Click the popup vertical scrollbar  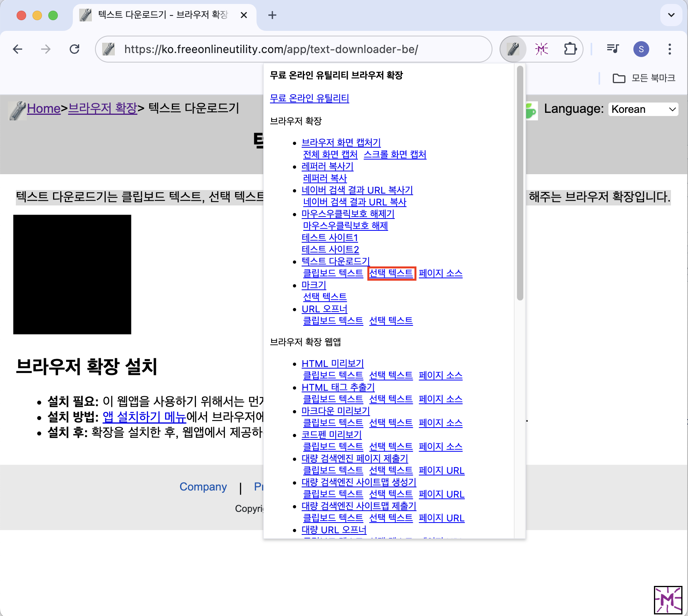pos(520,182)
